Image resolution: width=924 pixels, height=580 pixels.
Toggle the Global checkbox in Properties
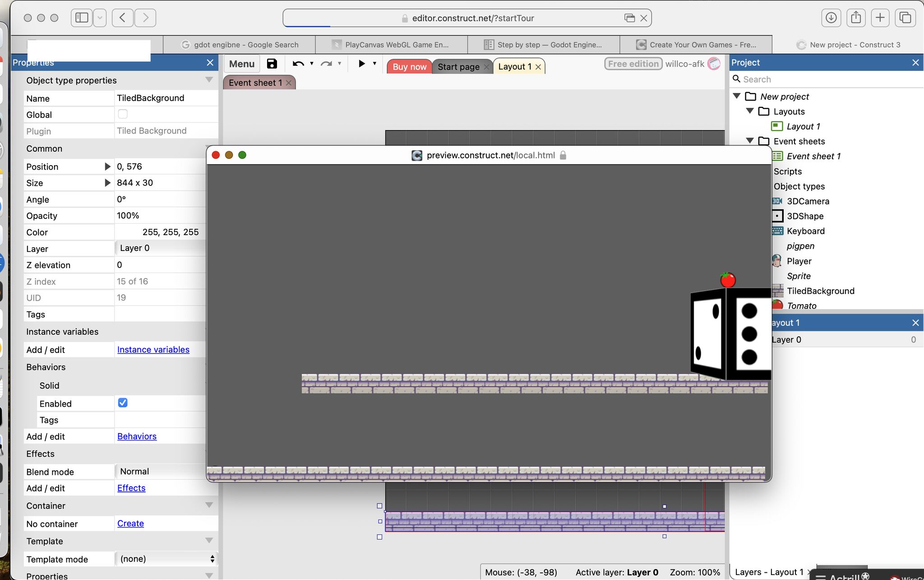point(122,114)
